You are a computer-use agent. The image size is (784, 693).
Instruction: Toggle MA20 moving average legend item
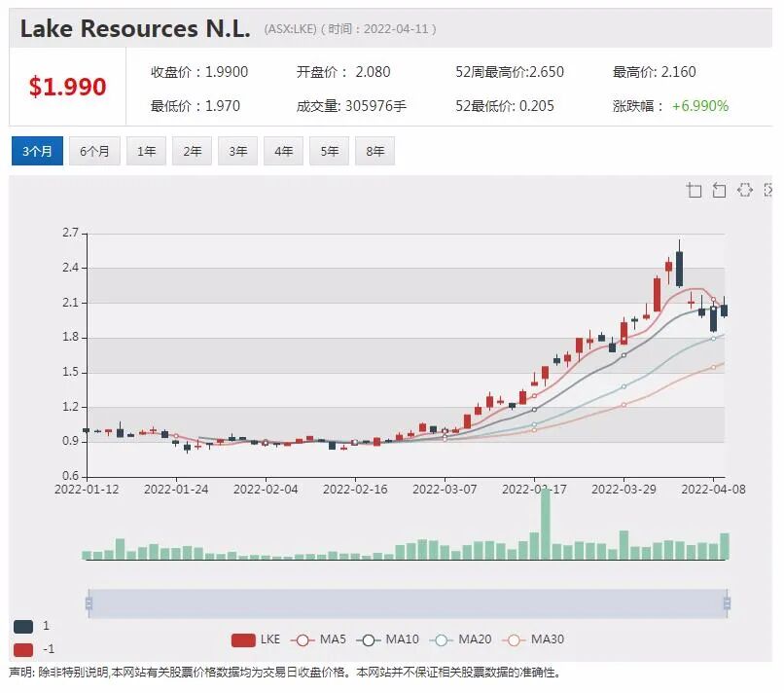pyautogui.click(x=460, y=640)
